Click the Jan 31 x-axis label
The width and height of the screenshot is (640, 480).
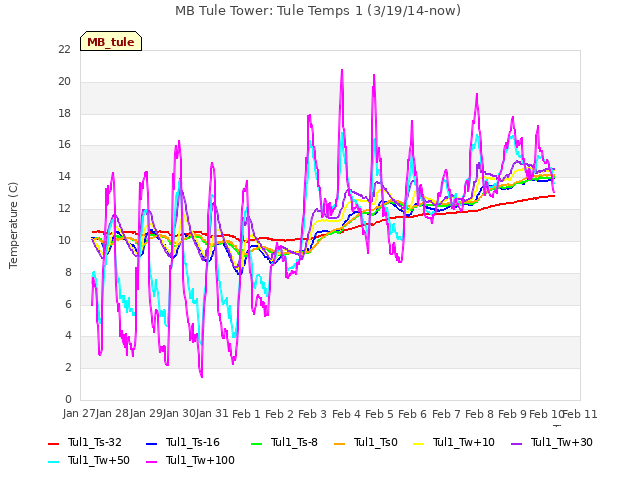212,413
